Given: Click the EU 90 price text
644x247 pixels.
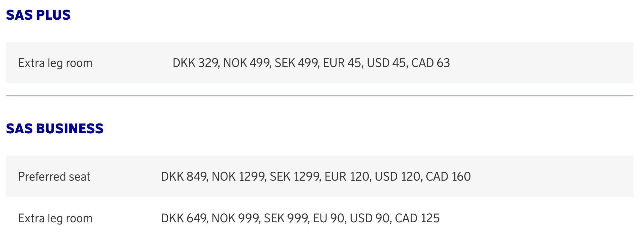Looking at the screenshot, I should (329, 218).
